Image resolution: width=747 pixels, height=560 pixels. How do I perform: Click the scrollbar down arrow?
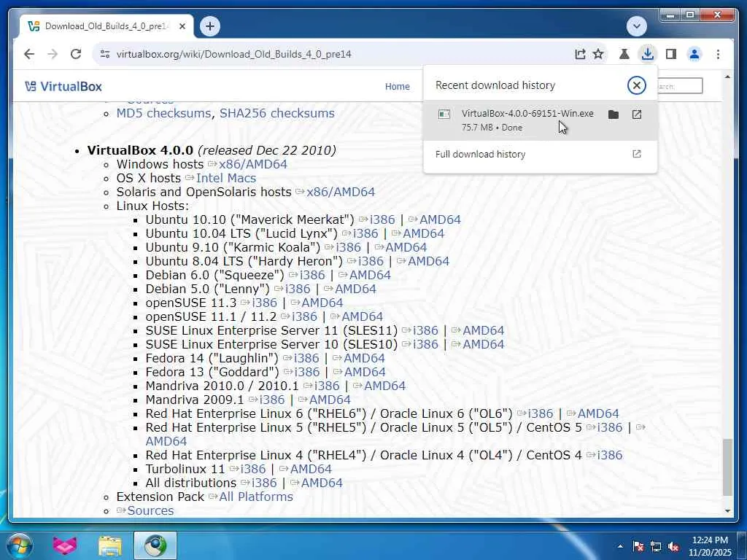point(727,510)
